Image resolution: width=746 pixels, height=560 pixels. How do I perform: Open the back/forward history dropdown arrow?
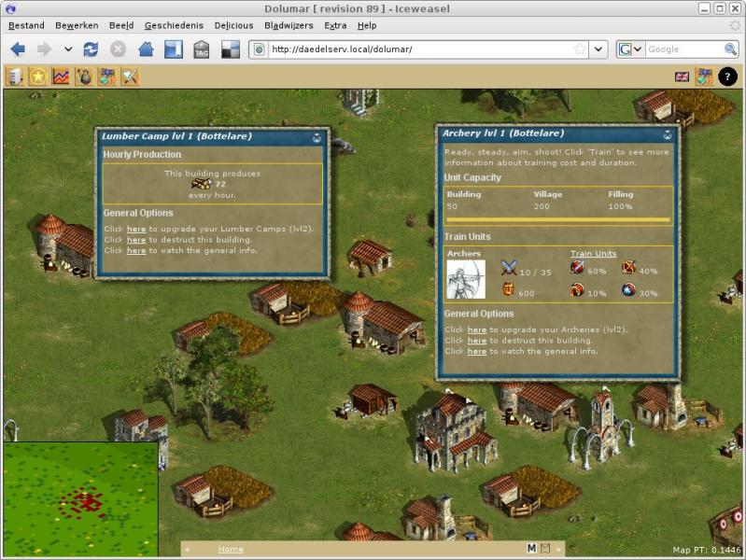[68, 49]
